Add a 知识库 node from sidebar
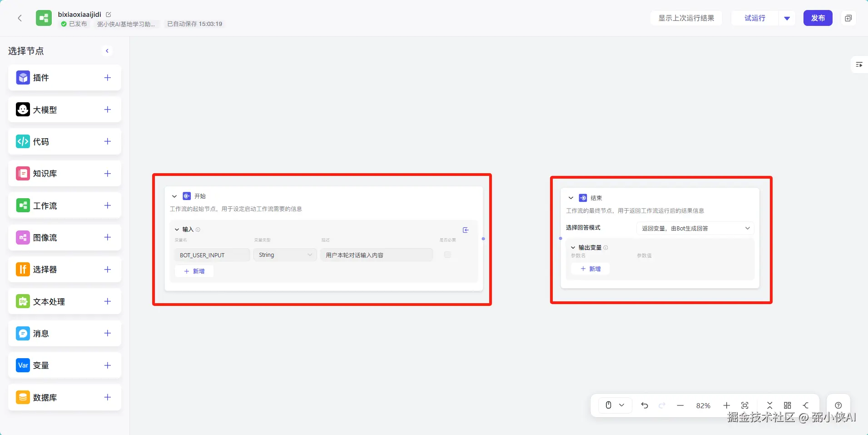The height and width of the screenshot is (435, 868). 108,174
